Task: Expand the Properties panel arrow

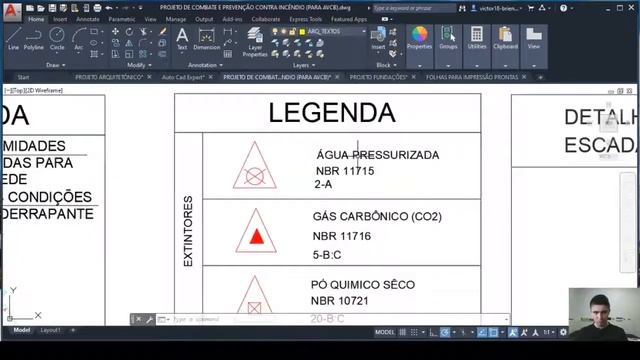Action: tap(420, 66)
